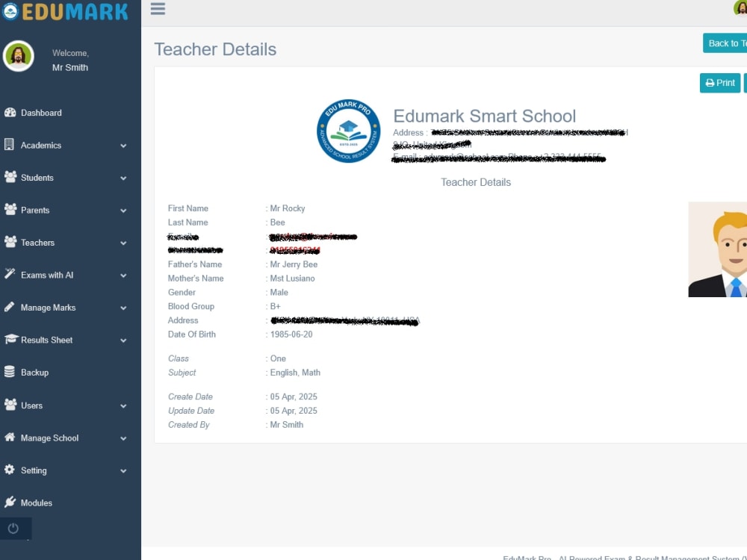Image resolution: width=747 pixels, height=560 pixels.
Task: Toggle the hamburger sidebar menu icon
Action: 158,8
